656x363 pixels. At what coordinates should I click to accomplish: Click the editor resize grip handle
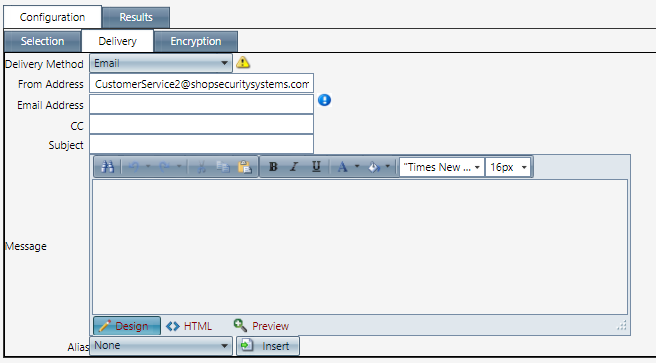tap(622, 325)
